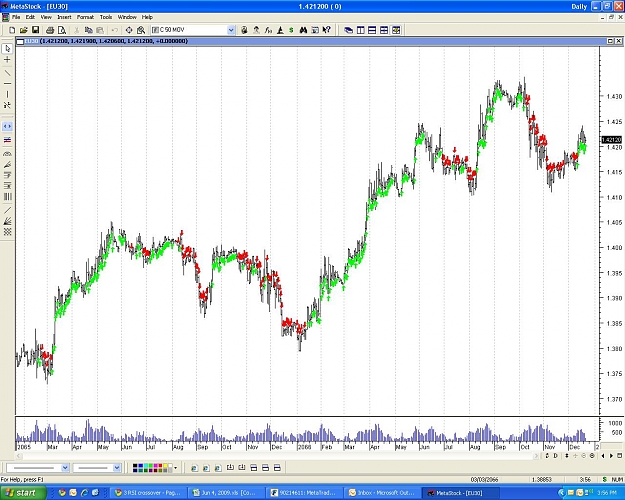Select the arrow pointer tool

(7, 49)
